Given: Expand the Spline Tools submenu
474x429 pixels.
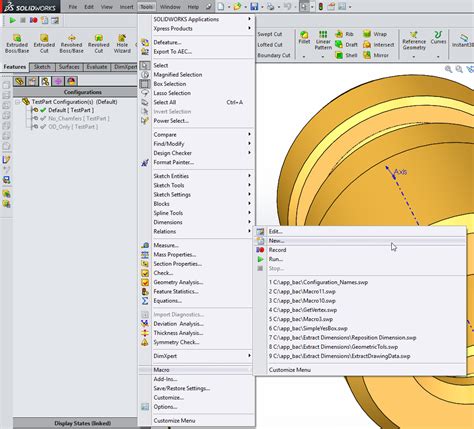Looking at the screenshot, I should point(196,213).
